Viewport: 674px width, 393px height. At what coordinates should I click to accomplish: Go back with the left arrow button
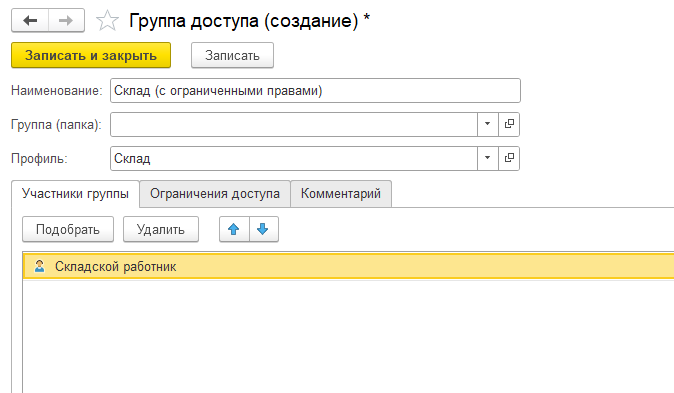click(30, 20)
